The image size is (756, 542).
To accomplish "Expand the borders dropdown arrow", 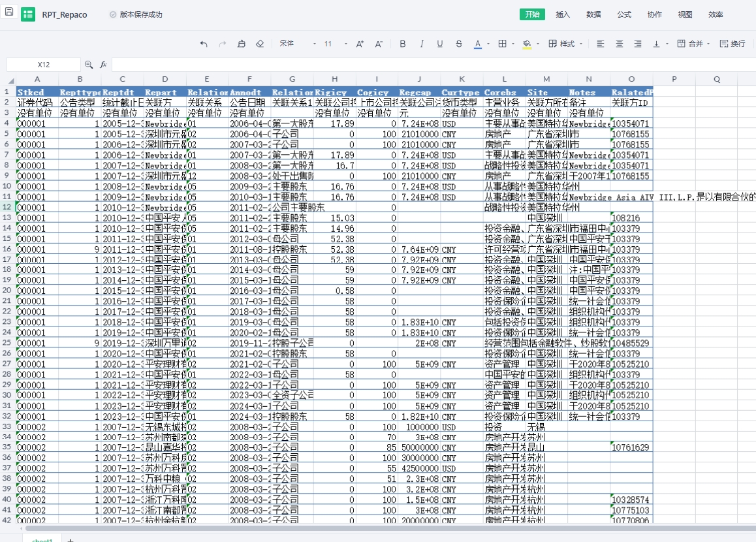I will [x=512, y=44].
